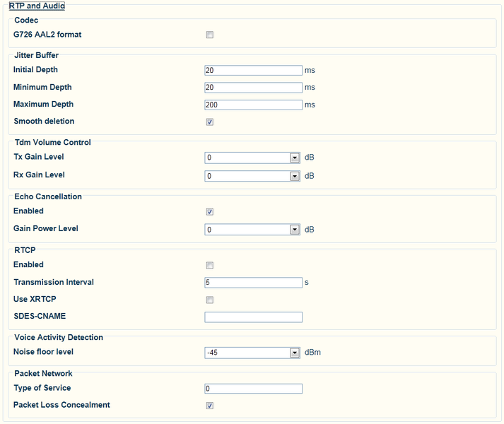
Task: Click the Transmission Interval field
Action: click(x=253, y=283)
